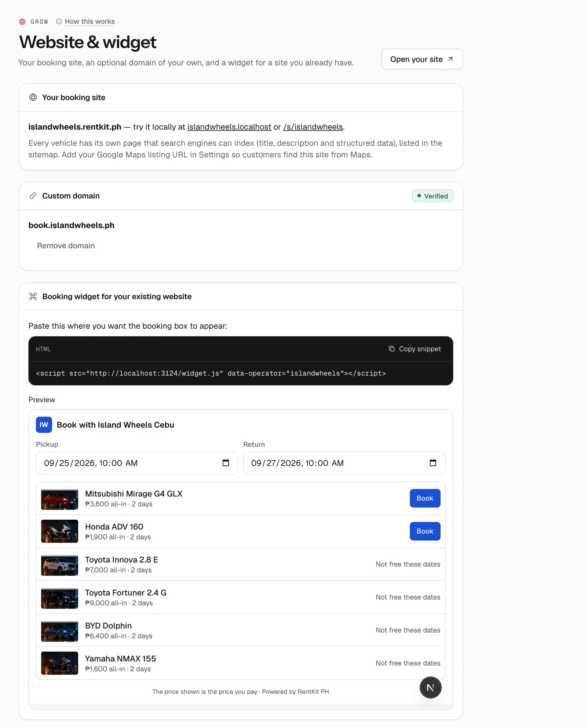Click the Return date and time field

(x=344, y=463)
